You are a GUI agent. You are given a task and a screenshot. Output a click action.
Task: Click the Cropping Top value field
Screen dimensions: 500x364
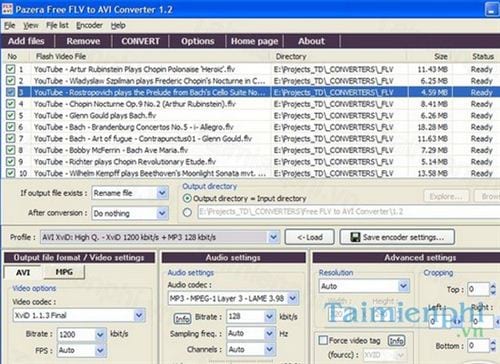pyautogui.click(x=478, y=289)
